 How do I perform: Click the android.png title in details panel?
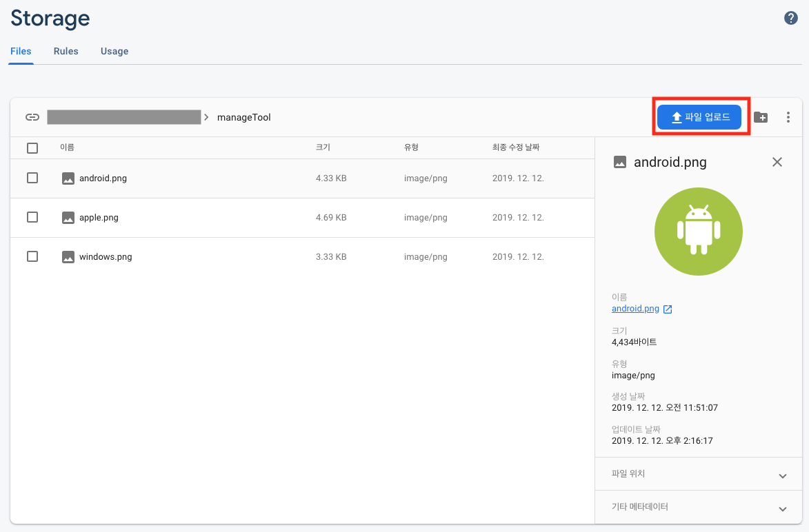(670, 163)
